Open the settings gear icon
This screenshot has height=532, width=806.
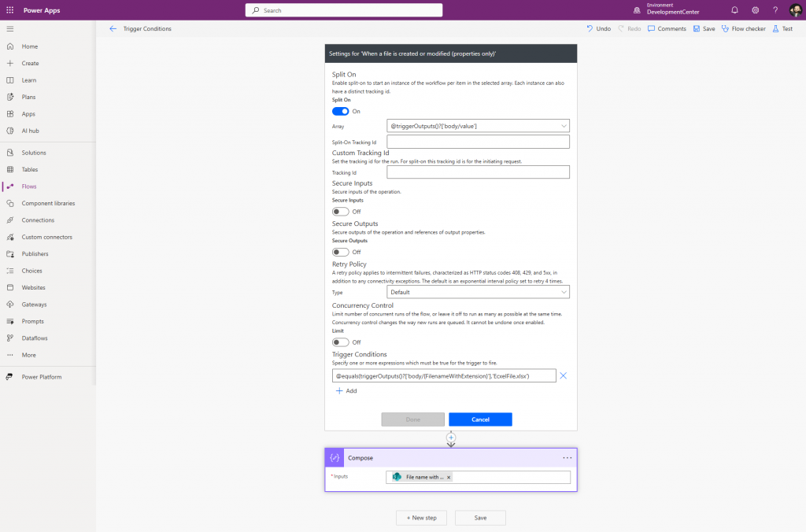tap(753, 10)
